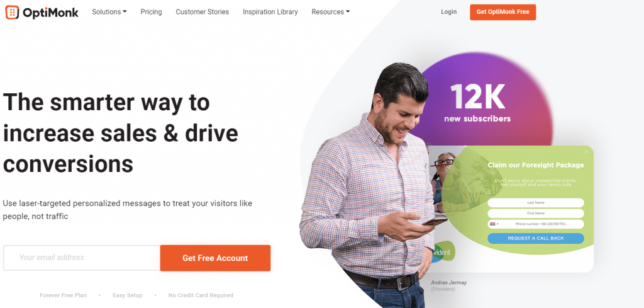Viewport: 644px width, 308px height.
Task: Expand the Solutions dropdown menu
Action: (x=109, y=12)
